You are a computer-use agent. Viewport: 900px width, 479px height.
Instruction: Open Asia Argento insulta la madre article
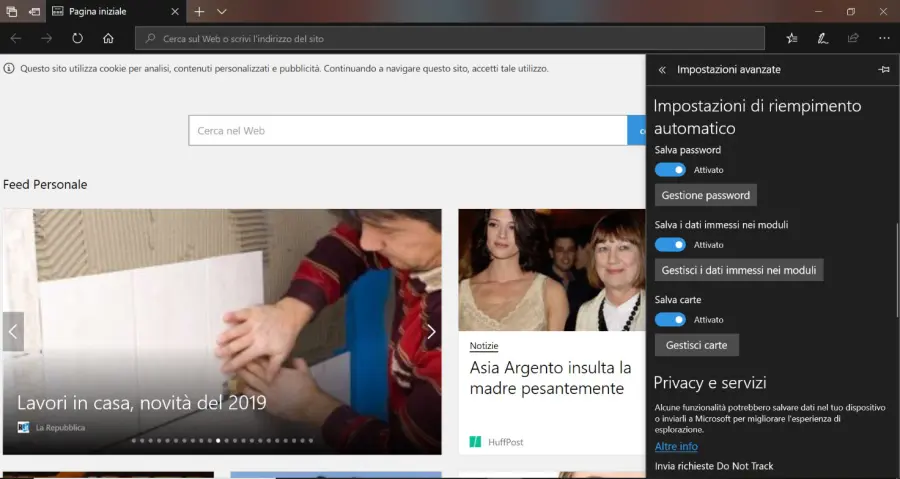pos(550,378)
